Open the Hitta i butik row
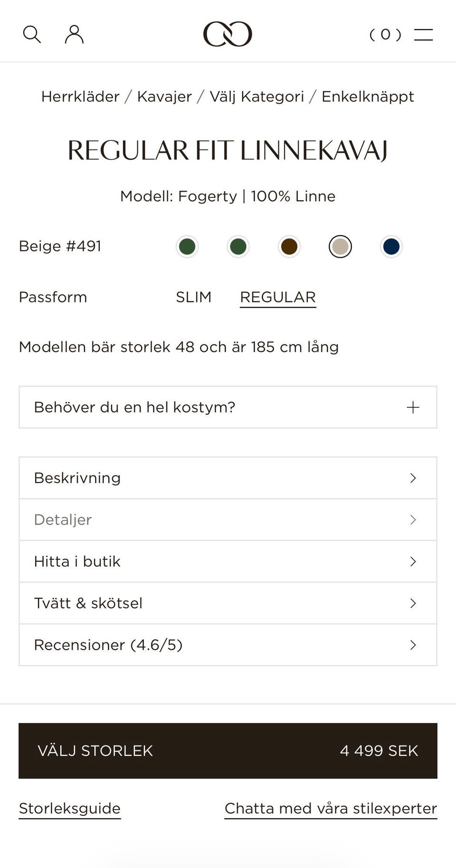Screen dimensions: 456x868 [x=228, y=561]
